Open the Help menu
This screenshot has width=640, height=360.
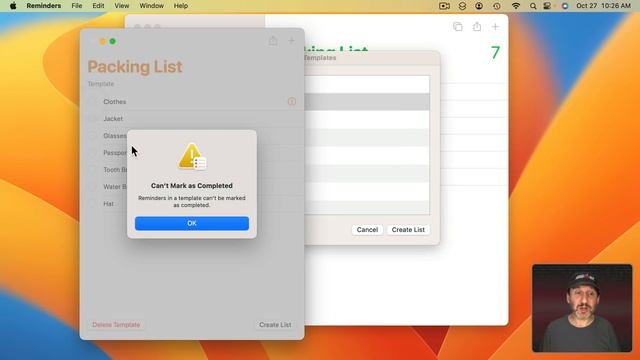[x=181, y=6]
